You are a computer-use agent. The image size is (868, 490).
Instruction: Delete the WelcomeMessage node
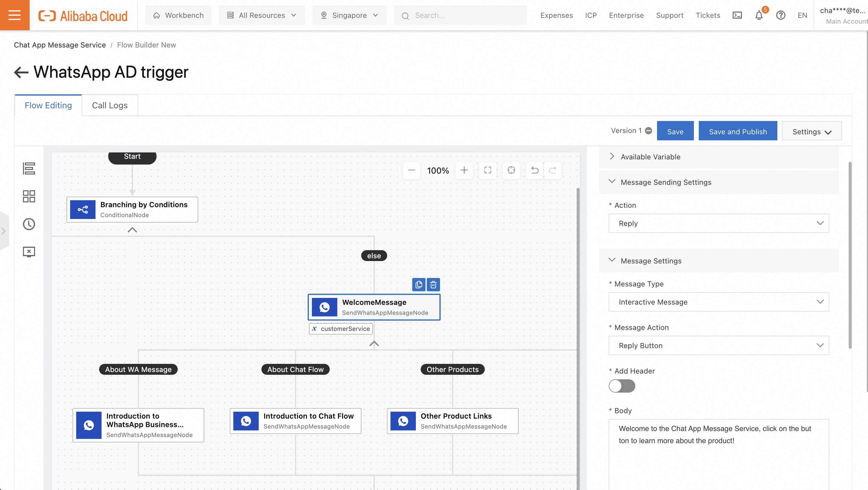click(433, 285)
